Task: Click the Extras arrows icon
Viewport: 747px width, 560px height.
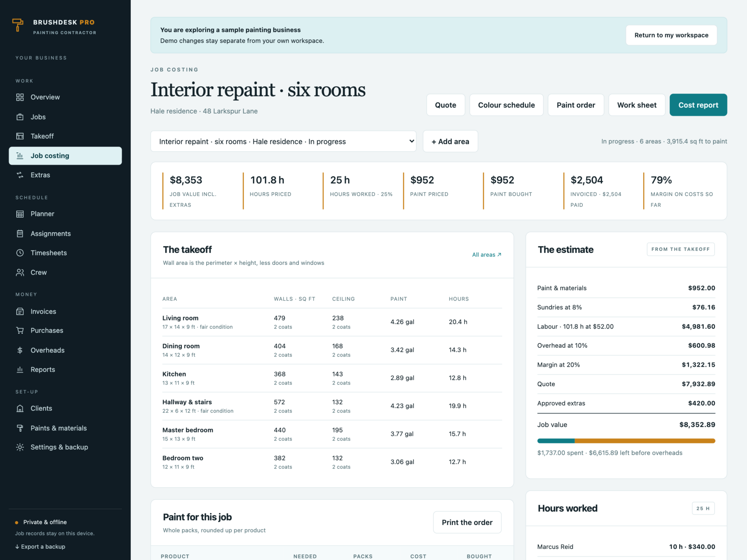Action: pyautogui.click(x=20, y=175)
